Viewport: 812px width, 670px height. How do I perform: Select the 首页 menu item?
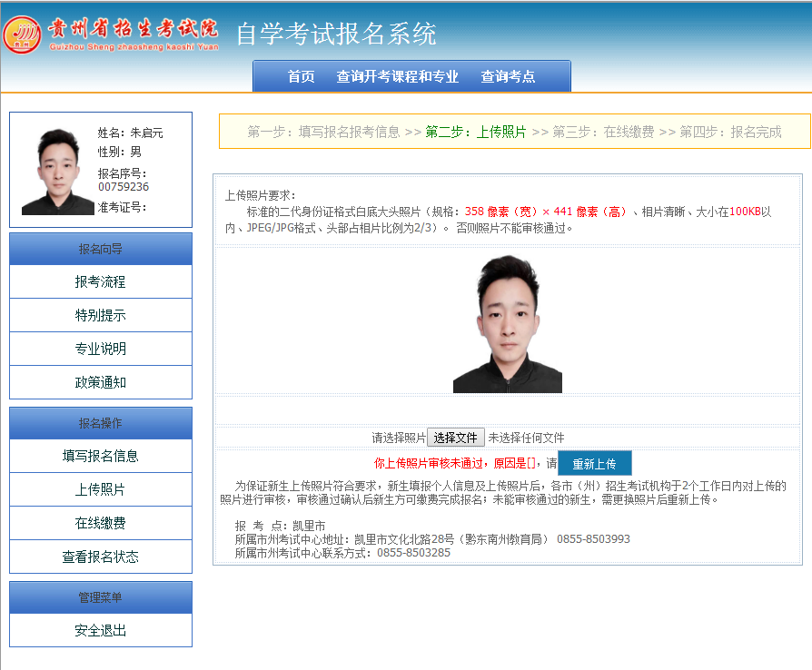(301, 76)
